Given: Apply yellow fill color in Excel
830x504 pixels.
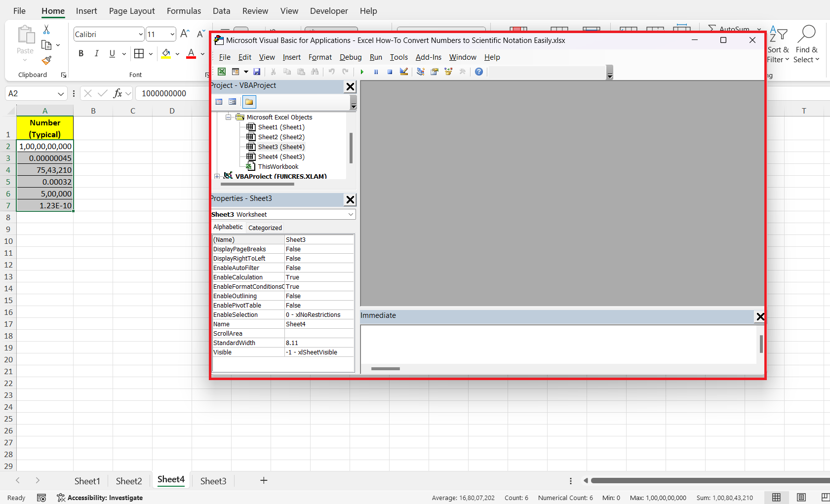Looking at the screenshot, I should click(166, 53).
